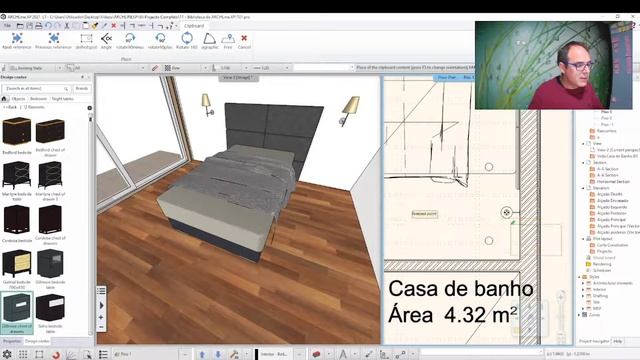Click the grid dots icon in bottom bar

click(x=23, y=354)
